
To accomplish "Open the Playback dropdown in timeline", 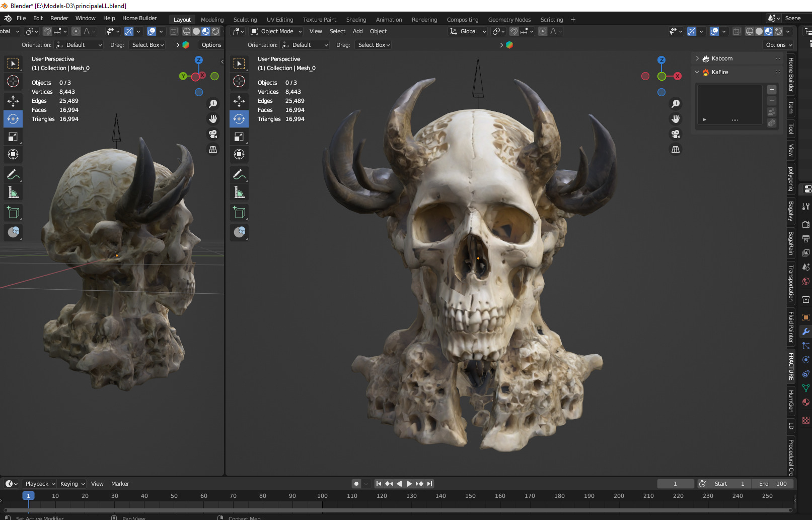I will pyautogui.click(x=40, y=484).
